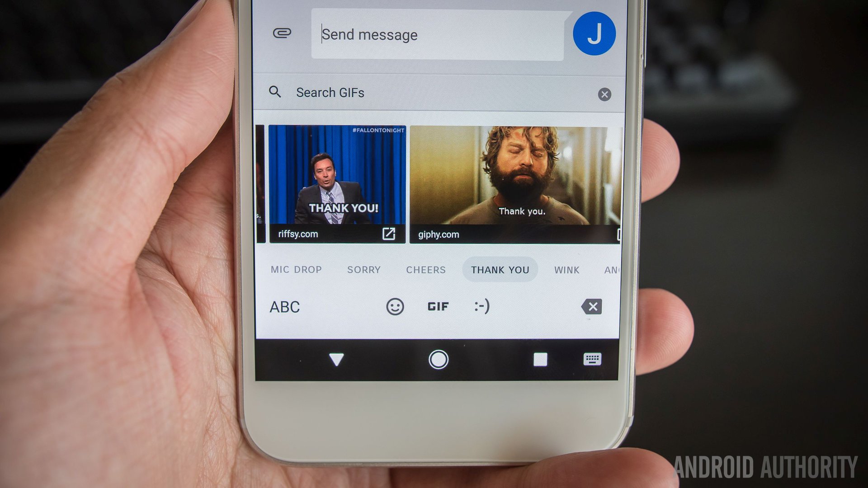Tap the emoticon text icon :-)
This screenshot has width=868, height=488.
coord(480,307)
